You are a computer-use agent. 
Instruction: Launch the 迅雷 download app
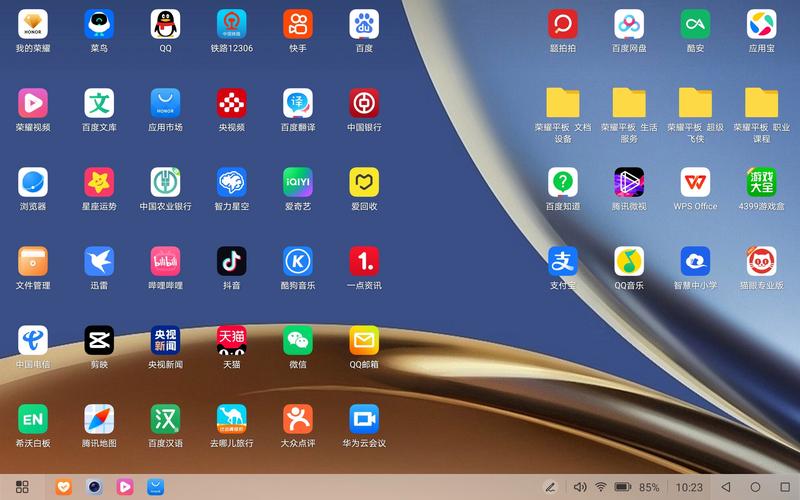point(99,261)
